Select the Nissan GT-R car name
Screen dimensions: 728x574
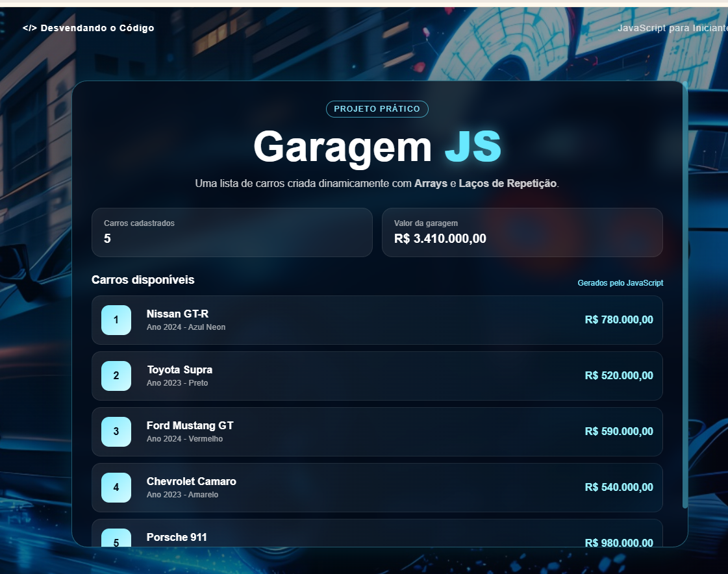pyautogui.click(x=177, y=314)
